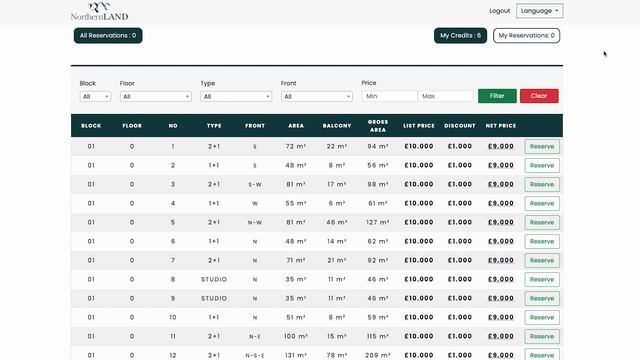Click the GROSS AREA column header

click(x=378, y=126)
